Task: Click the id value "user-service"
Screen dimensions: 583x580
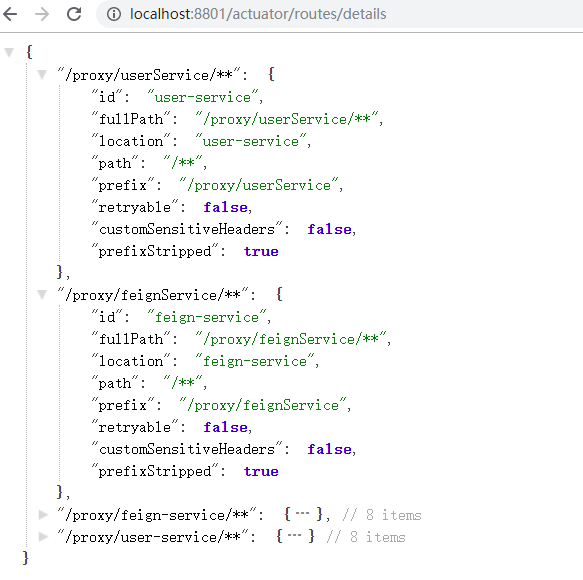Action: (203, 97)
